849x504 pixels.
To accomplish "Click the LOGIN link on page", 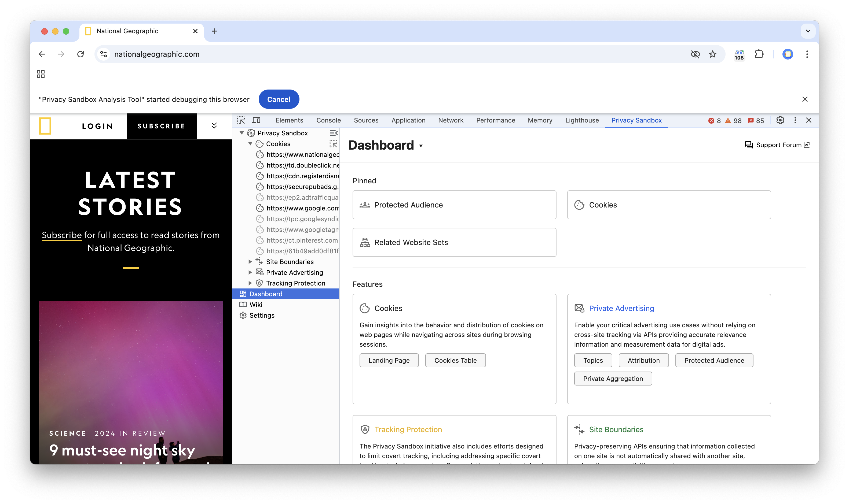I will (x=97, y=126).
